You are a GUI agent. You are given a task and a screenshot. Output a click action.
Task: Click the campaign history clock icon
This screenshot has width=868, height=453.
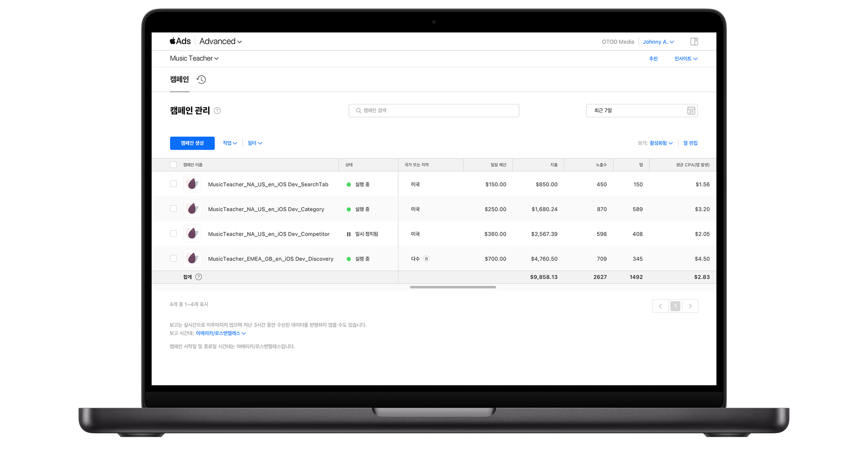coord(201,80)
